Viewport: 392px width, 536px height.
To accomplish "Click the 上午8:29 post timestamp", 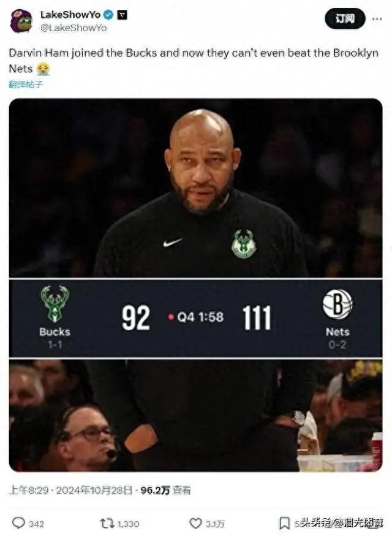I will (x=29, y=490).
